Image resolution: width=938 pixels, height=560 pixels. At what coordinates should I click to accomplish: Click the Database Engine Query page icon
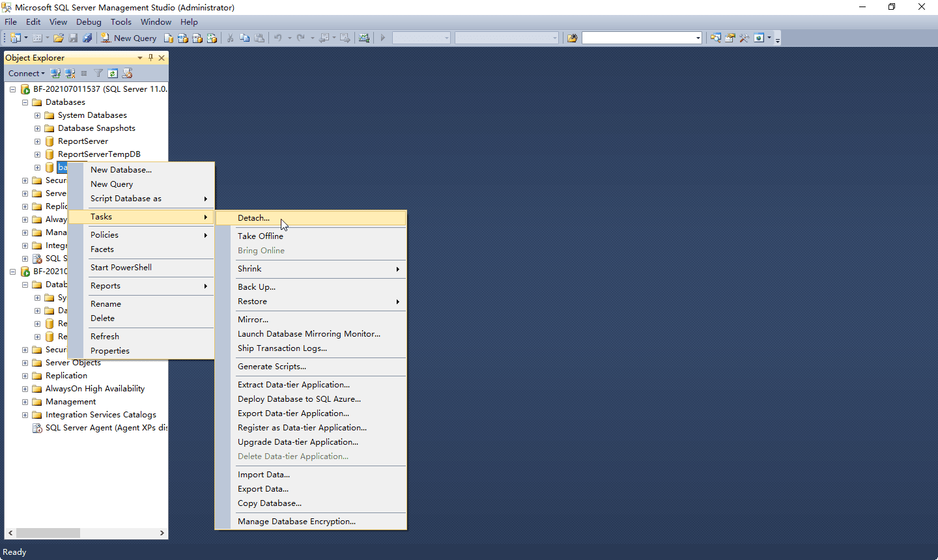click(x=169, y=38)
